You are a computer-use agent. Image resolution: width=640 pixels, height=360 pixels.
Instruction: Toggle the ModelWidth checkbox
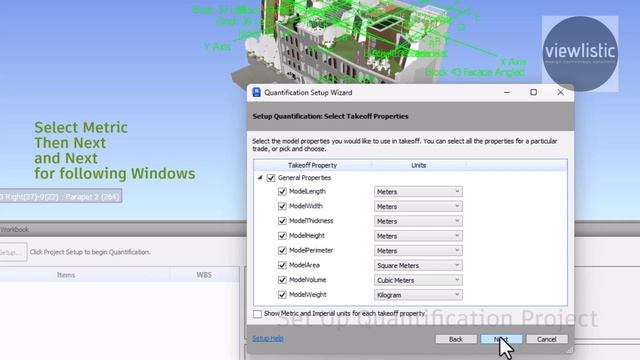pyautogui.click(x=282, y=206)
